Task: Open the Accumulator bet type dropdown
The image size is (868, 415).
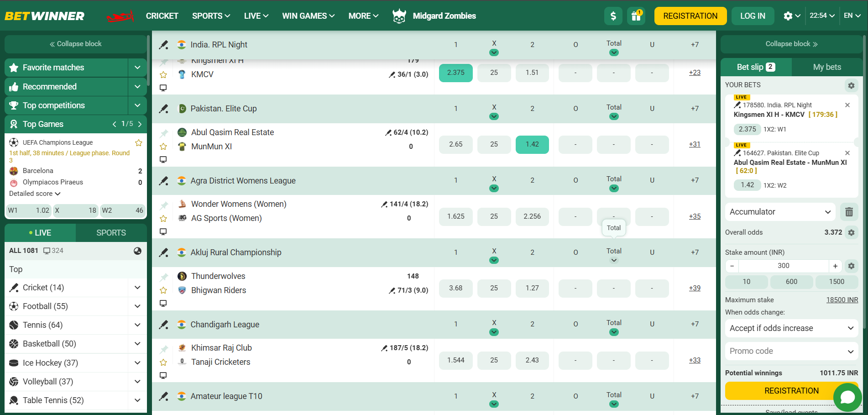Action: (x=780, y=211)
